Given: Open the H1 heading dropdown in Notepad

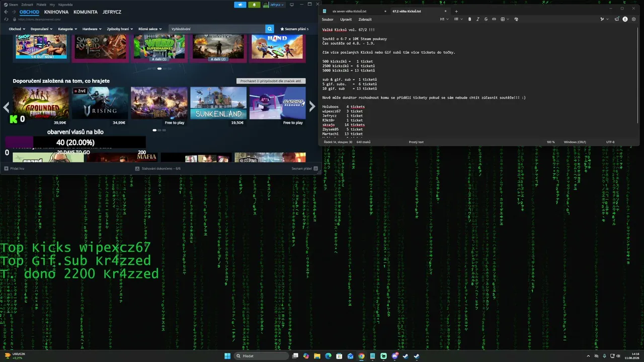Looking at the screenshot, I should 444,19.
